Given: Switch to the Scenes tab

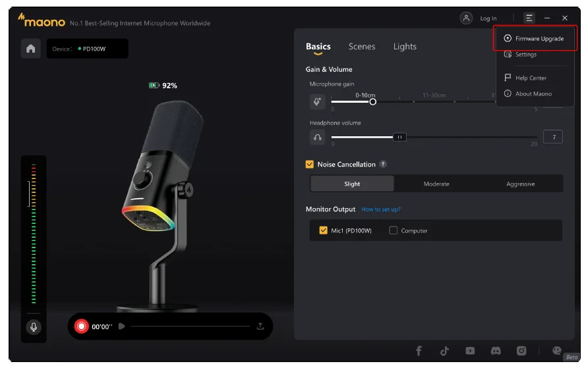Looking at the screenshot, I should 361,47.
